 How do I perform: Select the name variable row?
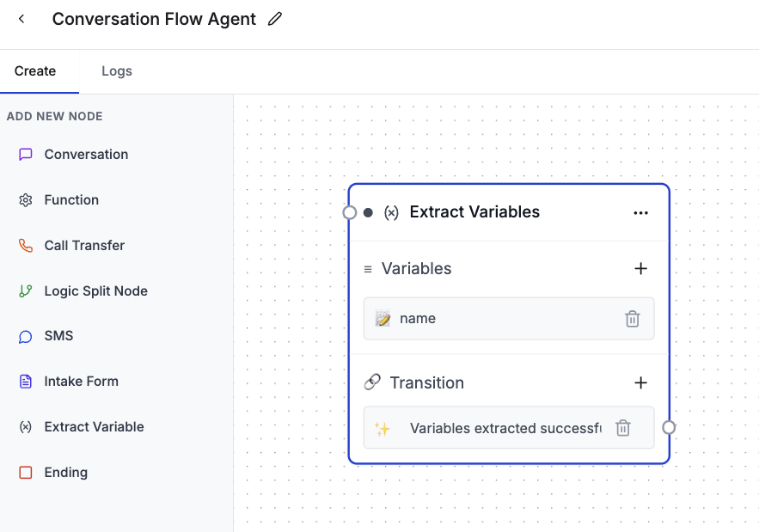click(x=509, y=319)
